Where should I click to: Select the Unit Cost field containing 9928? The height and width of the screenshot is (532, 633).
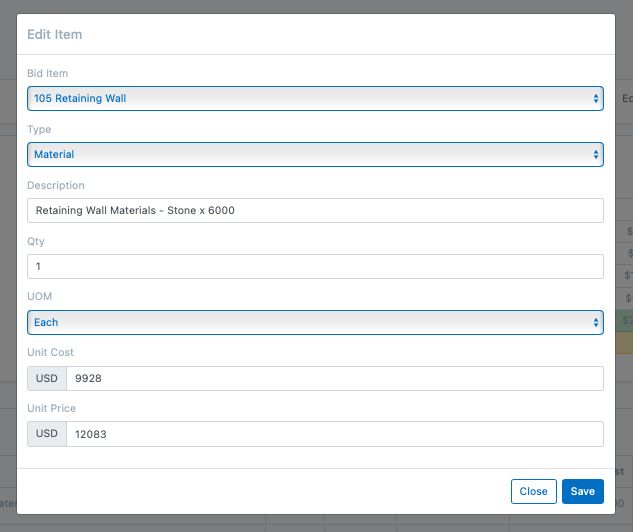(334, 378)
